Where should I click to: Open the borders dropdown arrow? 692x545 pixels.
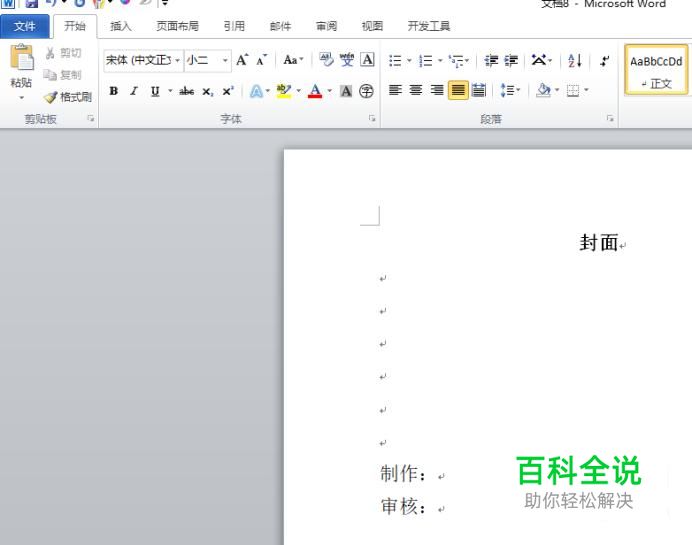click(x=586, y=90)
